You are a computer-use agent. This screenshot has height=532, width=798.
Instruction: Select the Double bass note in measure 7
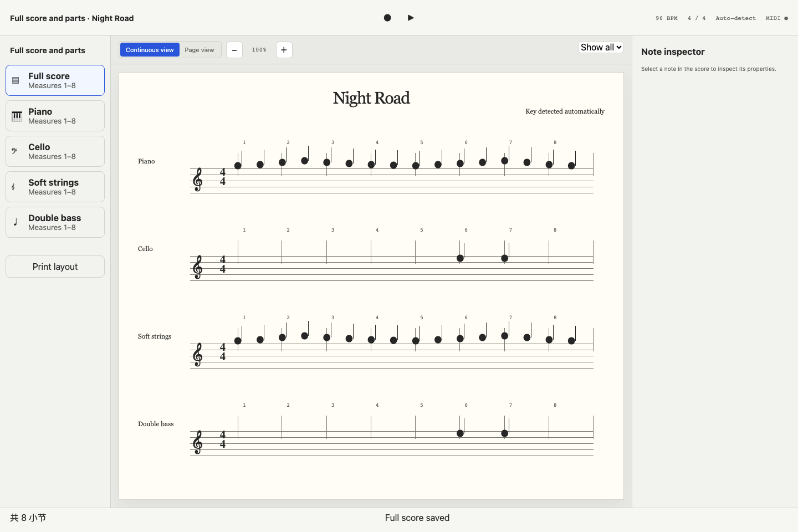pyautogui.click(x=504, y=433)
